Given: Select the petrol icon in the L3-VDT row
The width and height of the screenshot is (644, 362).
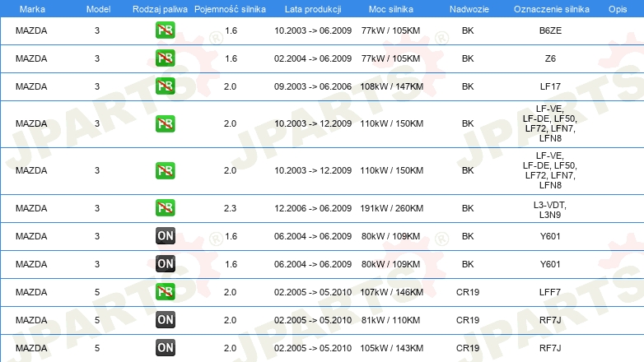Looking at the screenshot, I should 165,207.
